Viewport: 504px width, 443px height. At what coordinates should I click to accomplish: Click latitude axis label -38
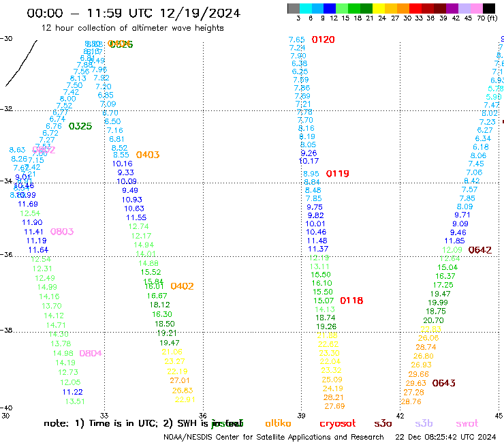[x=6, y=331]
